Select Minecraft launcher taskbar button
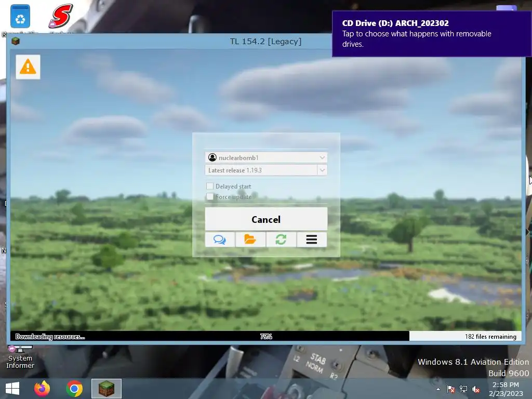 tap(107, 389)
